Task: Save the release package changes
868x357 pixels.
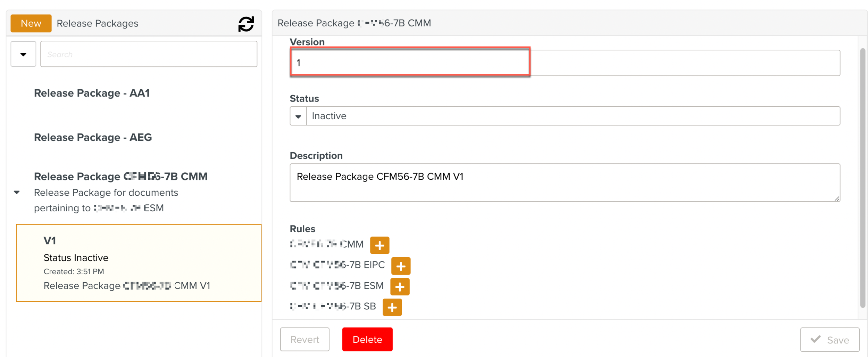Action: pos(829,340)
